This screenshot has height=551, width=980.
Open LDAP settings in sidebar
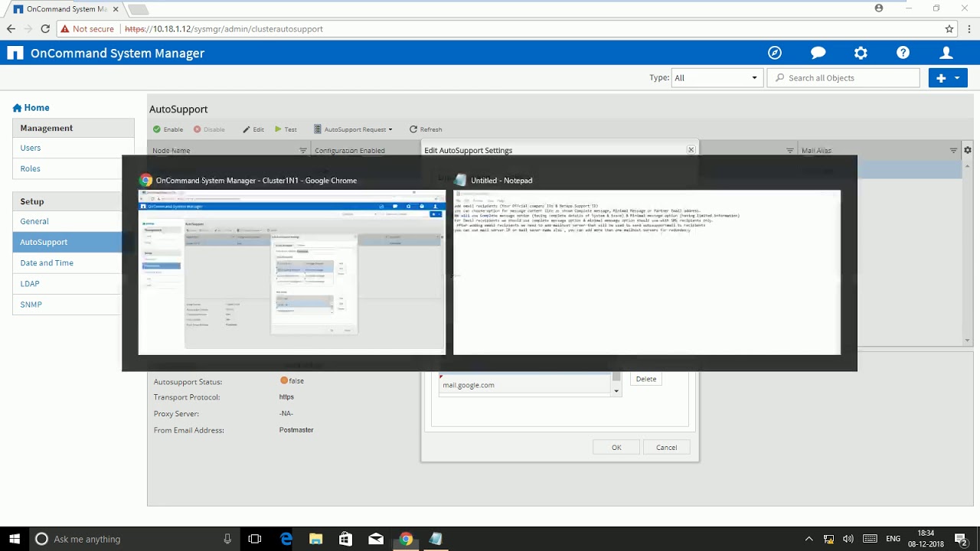pos(30,283)
